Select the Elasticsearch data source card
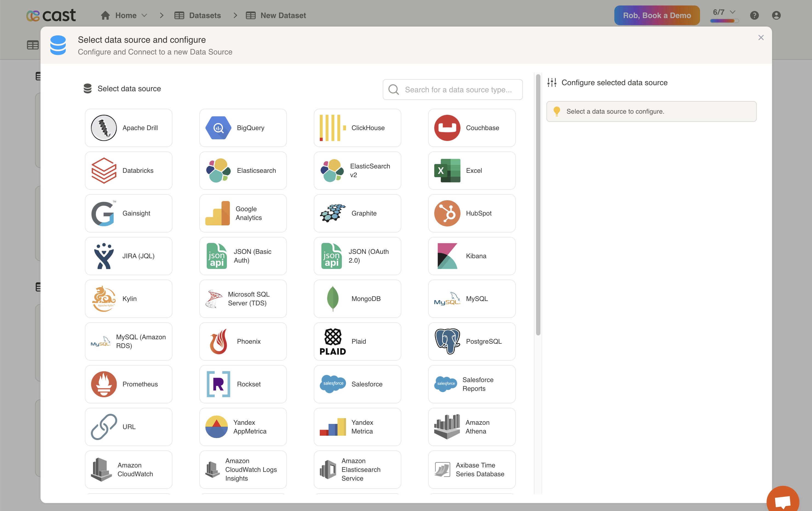The width and height of the screenshot is (812, 511). click(243, 171)
